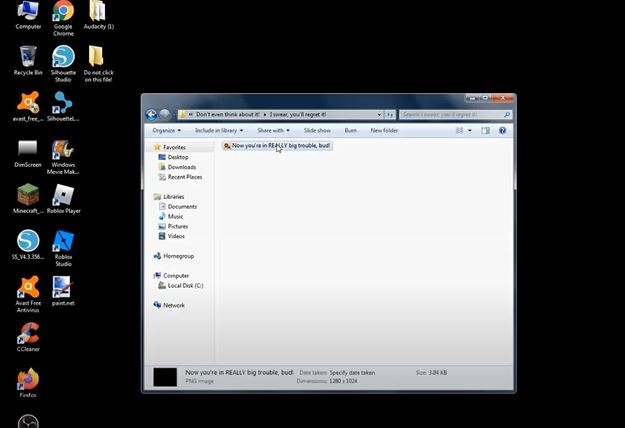Select the SS_V4.3.356 installer icon
This screenshot has width=625, height=428.
28,245
